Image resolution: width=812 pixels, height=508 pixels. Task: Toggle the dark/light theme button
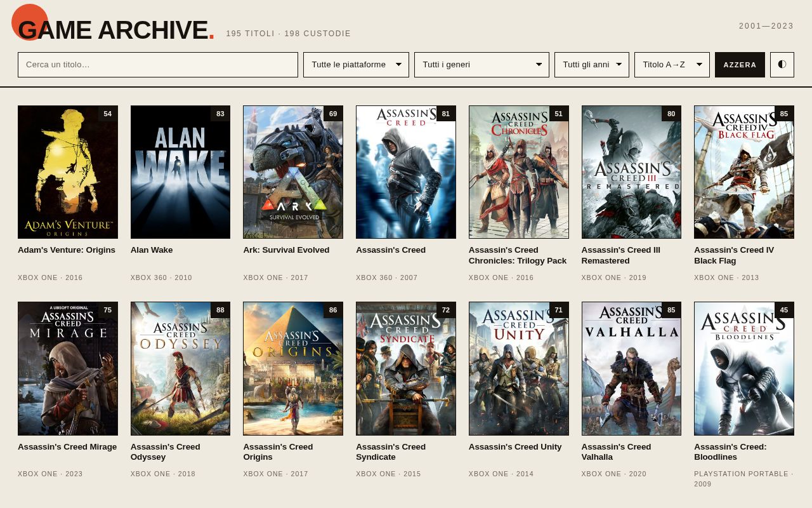click(782, 65)
